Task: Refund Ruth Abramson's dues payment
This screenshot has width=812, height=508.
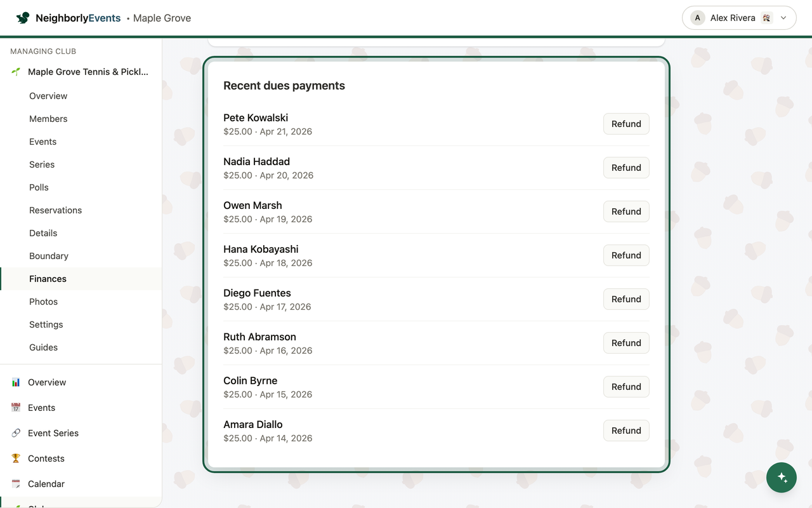Action: 626,343
